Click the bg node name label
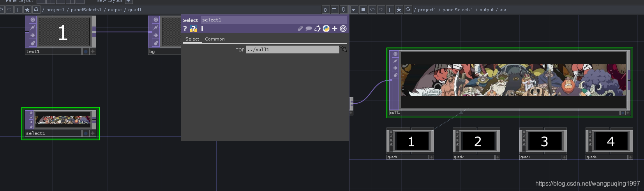 click(165, 51)
